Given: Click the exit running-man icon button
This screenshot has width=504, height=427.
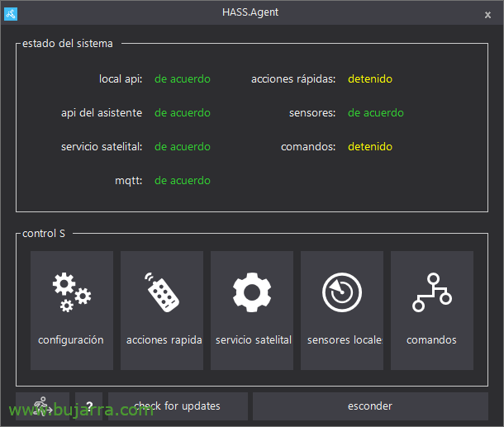Looking at the screenshot, I should click(x=42, y=406).
